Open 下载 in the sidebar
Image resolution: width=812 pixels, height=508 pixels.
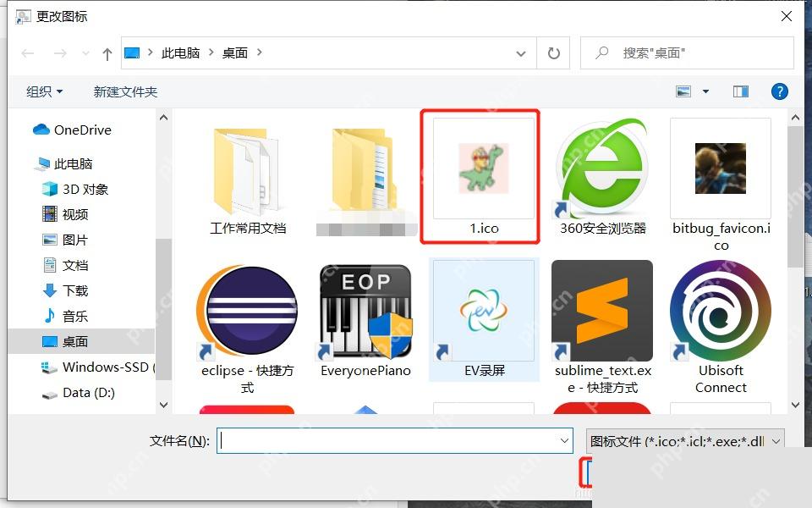coord(65,290)
